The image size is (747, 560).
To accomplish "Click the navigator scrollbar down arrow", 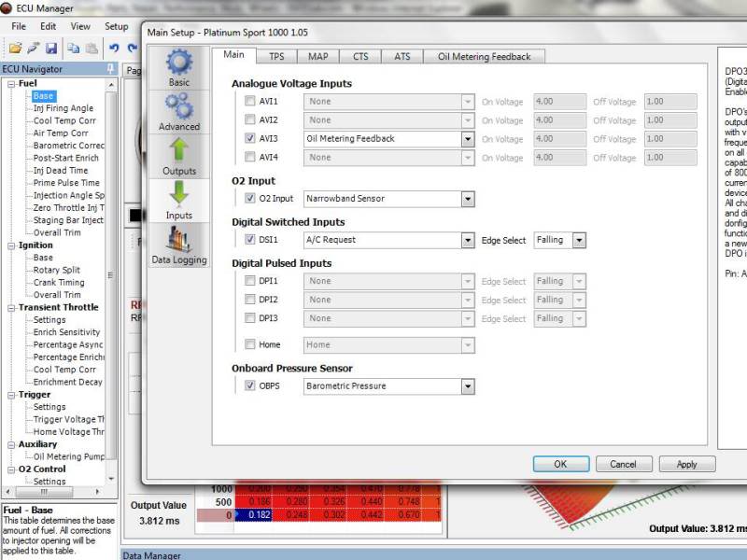I will [111, 479].
